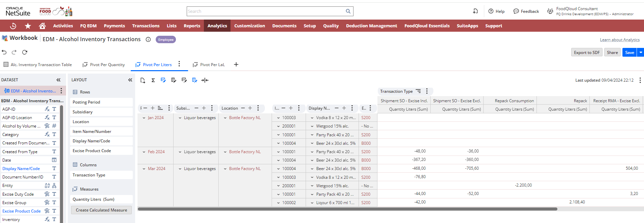Open the Transactions menu
This screenshot has width=644, height=223.
click(146, 26)
